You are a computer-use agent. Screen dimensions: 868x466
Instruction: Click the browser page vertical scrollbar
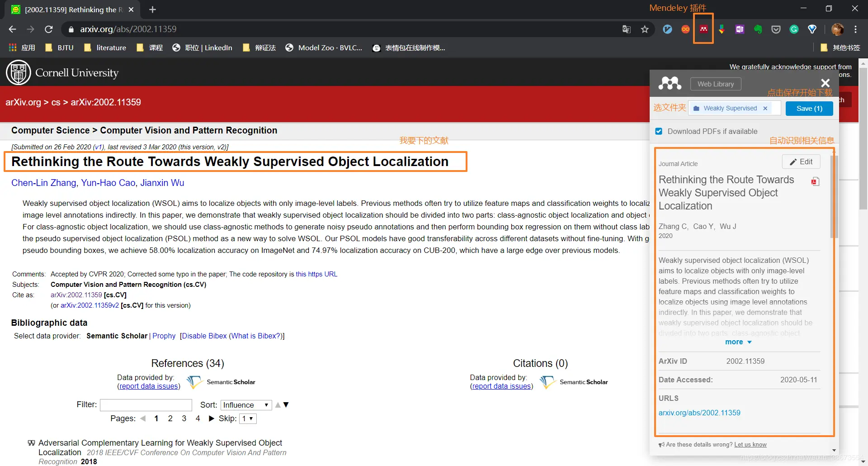(x=863, y=138)
